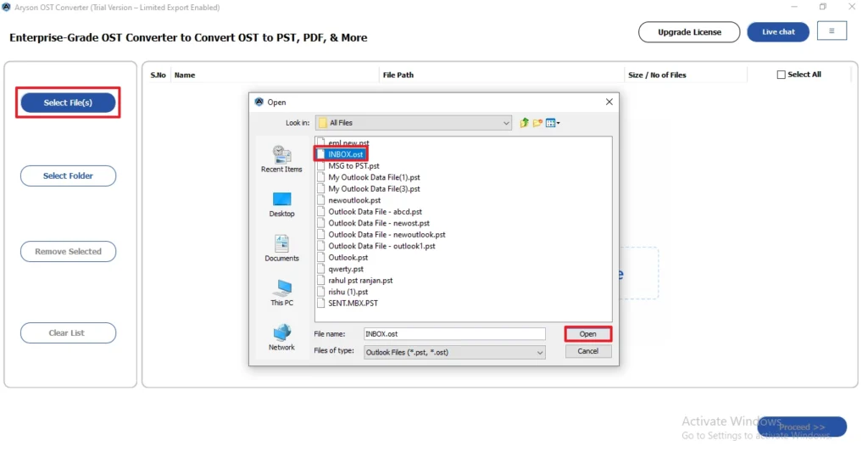Select My Outlook Data File(3).pst
This screenshot has width=868, height=463.
(374, 189)
